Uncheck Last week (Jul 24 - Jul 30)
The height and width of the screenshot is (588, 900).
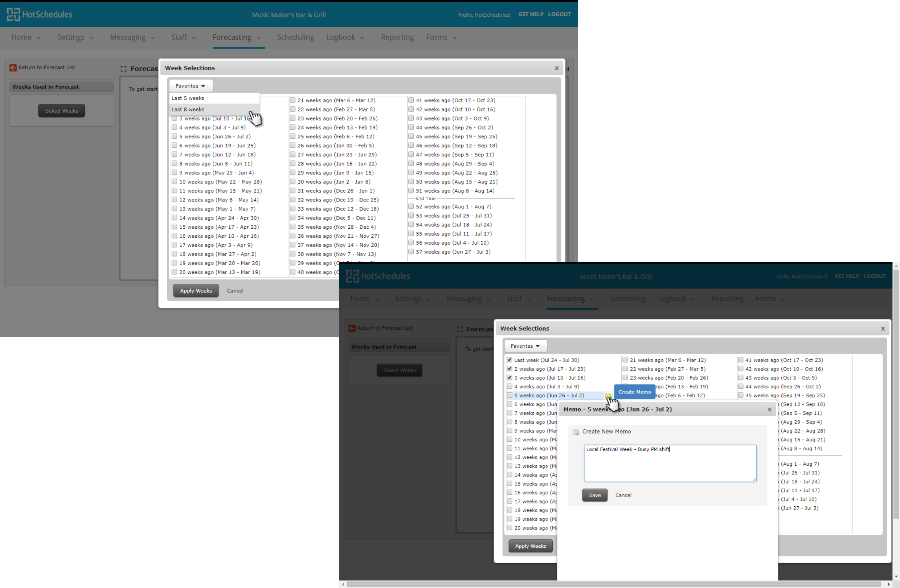pos(510,360)
